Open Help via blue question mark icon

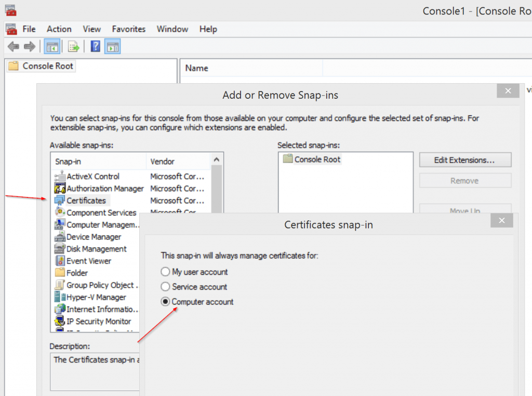96,46
